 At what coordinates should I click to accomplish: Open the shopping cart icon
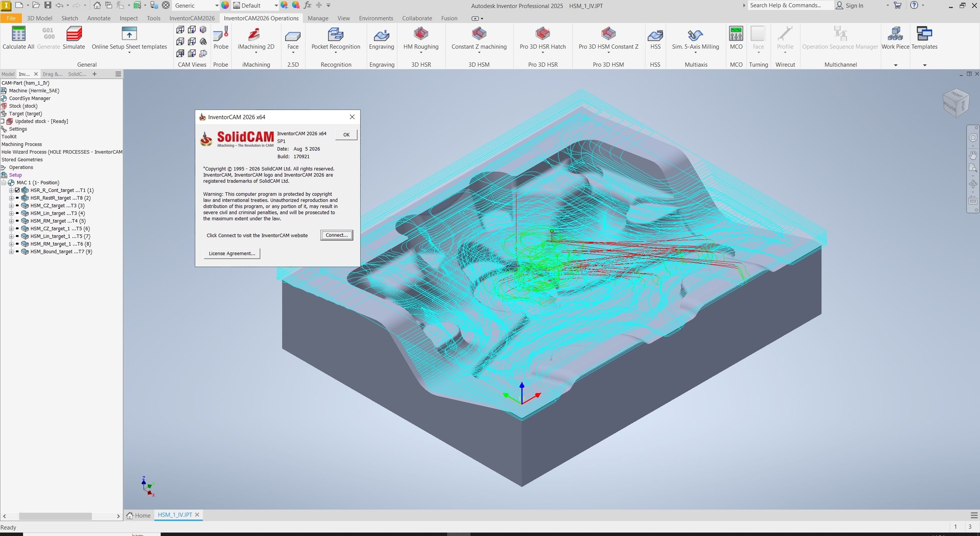coord(897,5)
